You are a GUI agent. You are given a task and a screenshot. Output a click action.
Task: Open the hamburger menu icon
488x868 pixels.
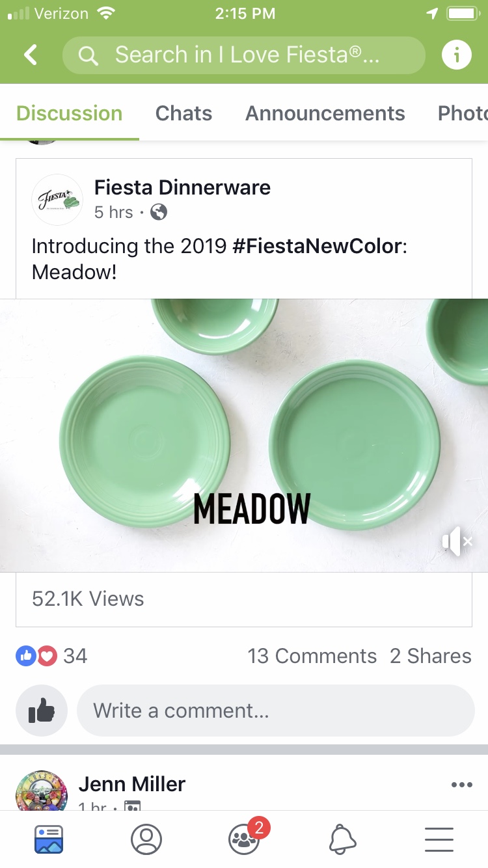click(439, 839)
